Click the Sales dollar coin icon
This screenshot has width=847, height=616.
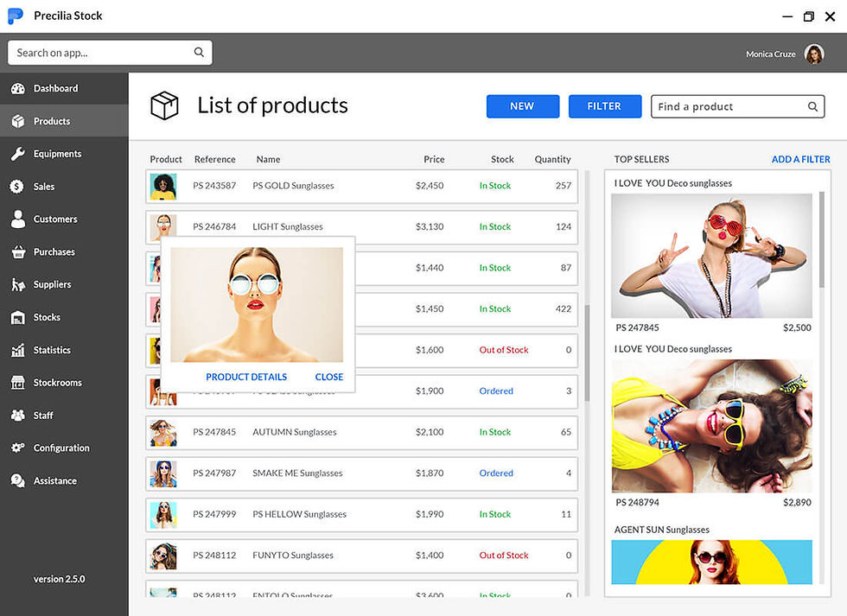coord(17,187)
